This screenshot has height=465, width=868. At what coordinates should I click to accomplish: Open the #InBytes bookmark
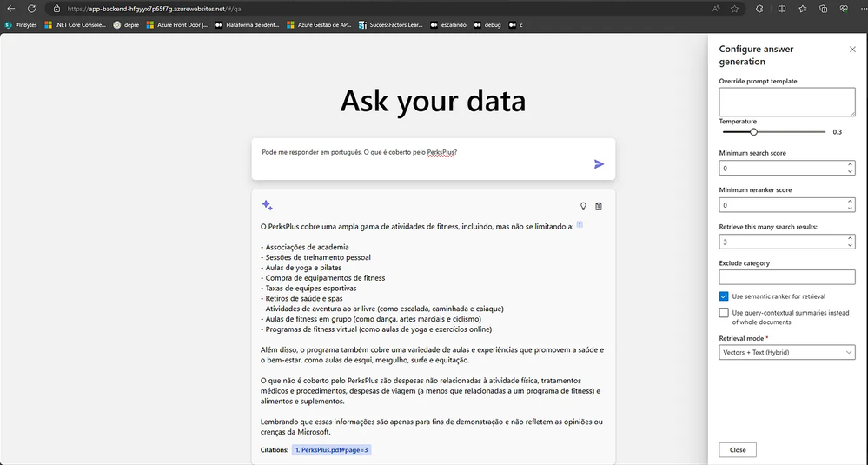click(21, 25)
